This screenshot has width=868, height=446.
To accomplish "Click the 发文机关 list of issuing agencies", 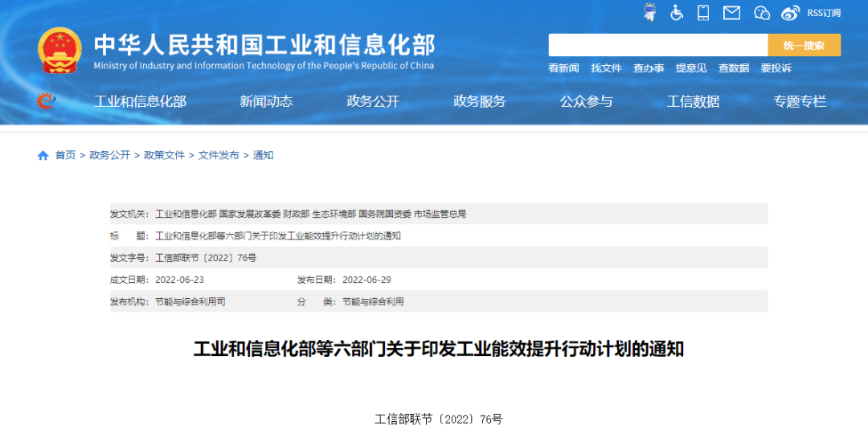I will pos(310,214).
